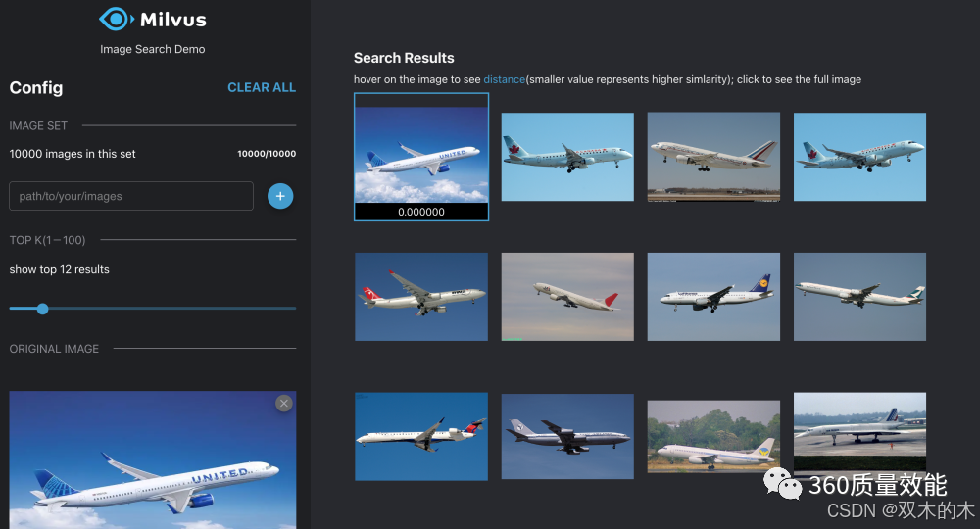Open Air Canada thumbnail at row end
980x529 pixels.
(860, 157)
